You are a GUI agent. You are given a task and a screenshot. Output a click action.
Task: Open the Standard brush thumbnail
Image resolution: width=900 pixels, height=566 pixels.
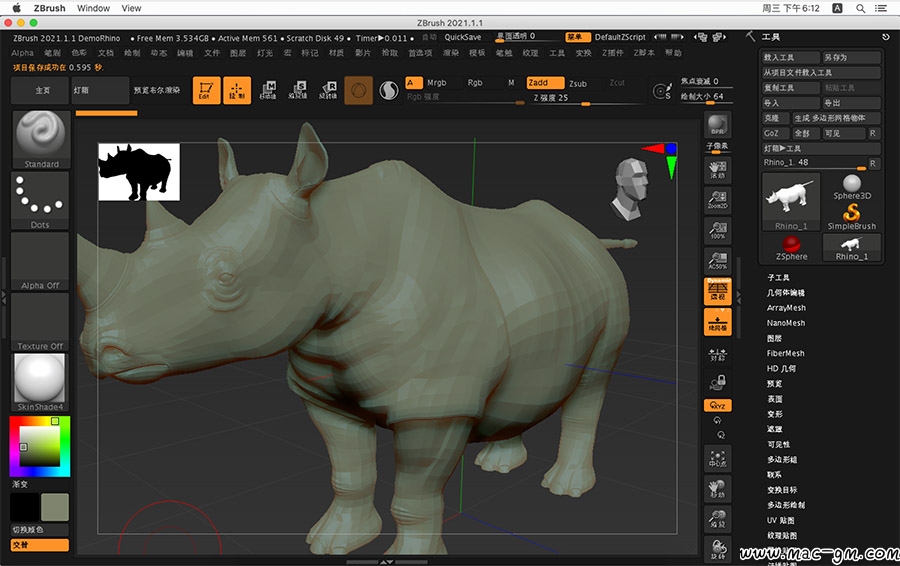pos(41,139)
